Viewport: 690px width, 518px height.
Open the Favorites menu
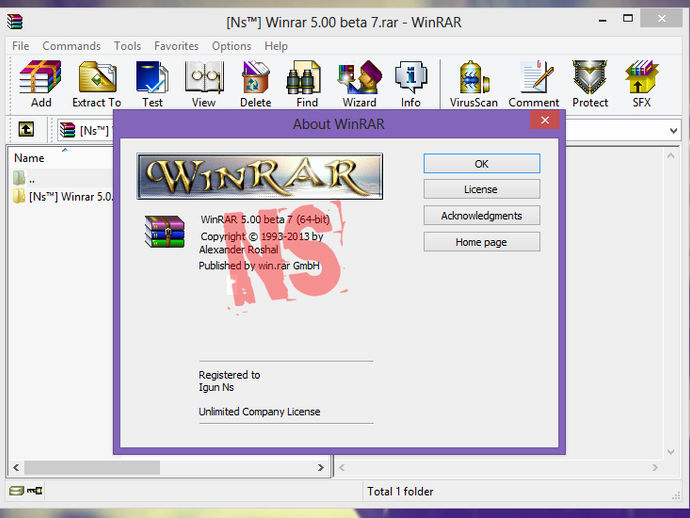[x=176, y=46]
